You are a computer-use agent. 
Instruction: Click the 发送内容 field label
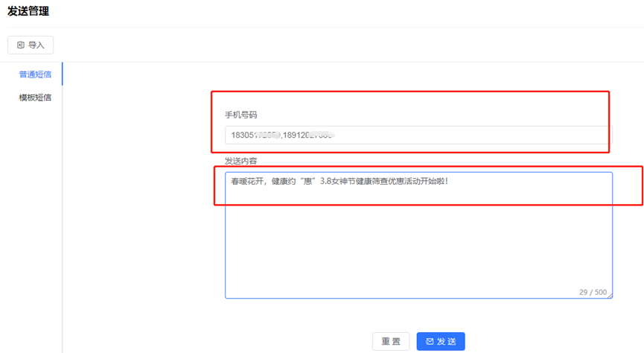[240, 161]
